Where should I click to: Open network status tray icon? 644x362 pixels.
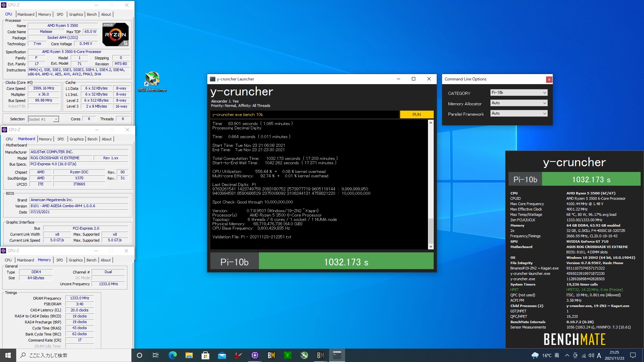coord(584,355)
